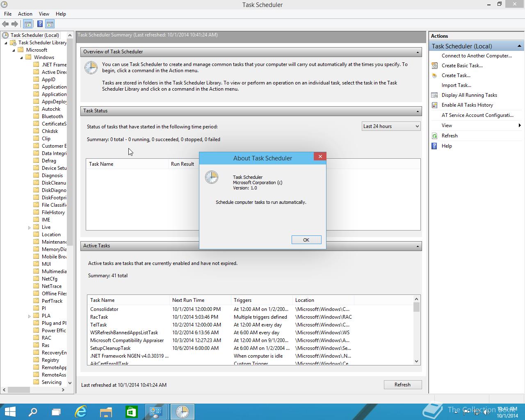Click the green Refresh icon in Actions
525x420 pixels.
(434, 136)
